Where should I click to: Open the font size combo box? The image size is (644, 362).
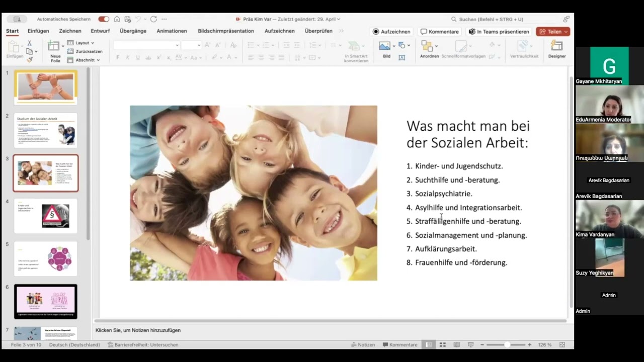point(191,45)
